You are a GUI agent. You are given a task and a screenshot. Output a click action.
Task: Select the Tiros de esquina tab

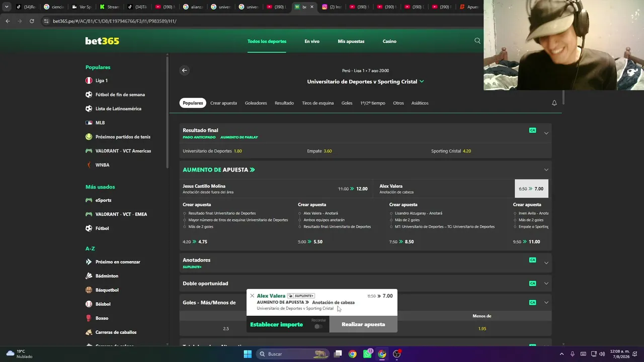click(317, 103)
